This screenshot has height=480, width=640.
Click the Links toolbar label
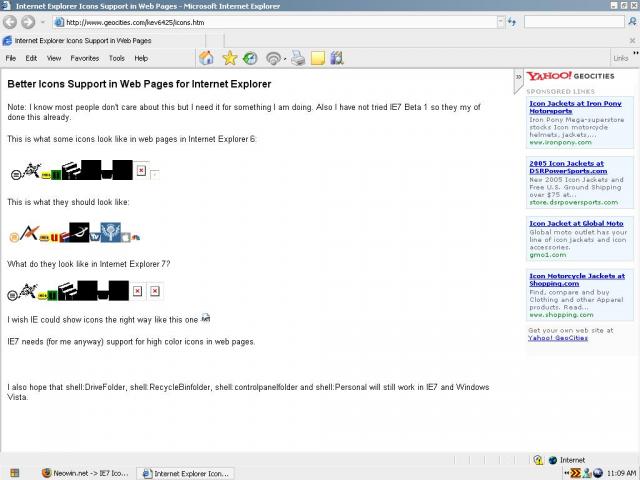tap(620, 58)
